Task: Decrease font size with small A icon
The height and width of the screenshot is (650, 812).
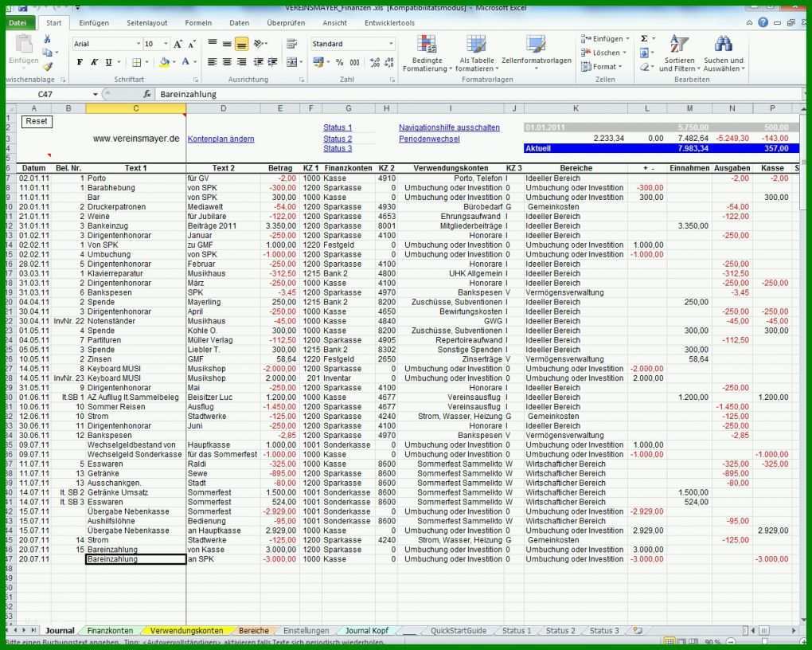Action: click(192, 44)
